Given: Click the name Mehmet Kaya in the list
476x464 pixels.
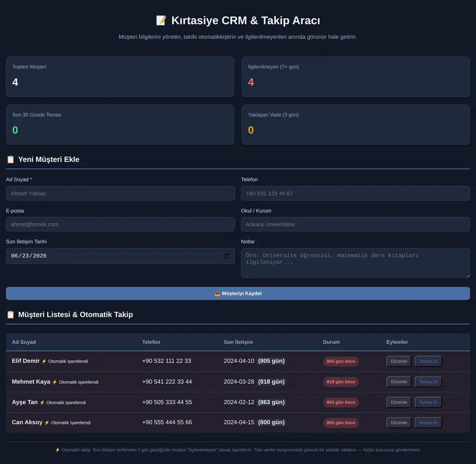Looking at the screenshot, I should point(31,381).
